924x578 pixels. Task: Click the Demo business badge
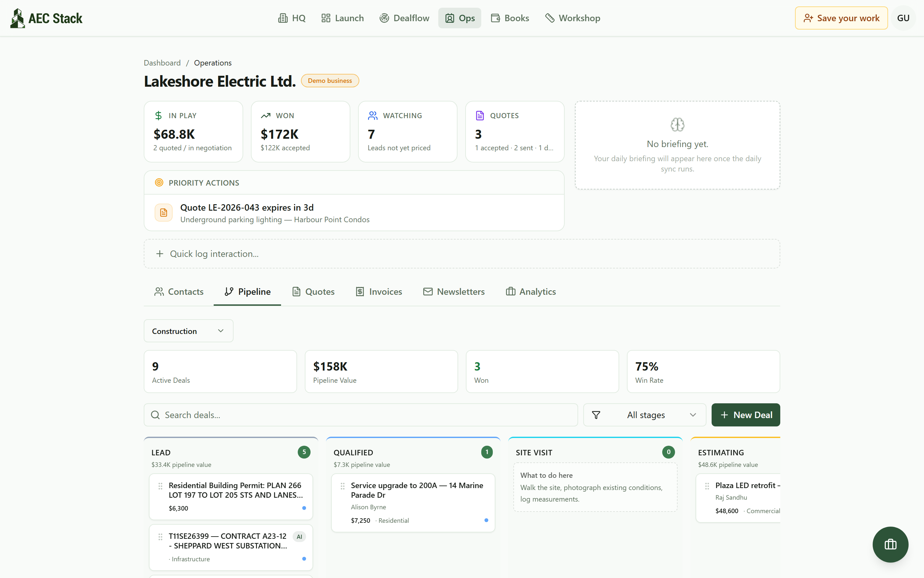click(330, 81)
